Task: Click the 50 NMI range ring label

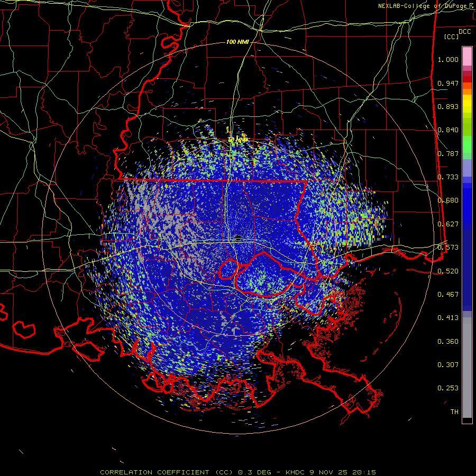Action: pyautogui.click(x=238, y=140)
